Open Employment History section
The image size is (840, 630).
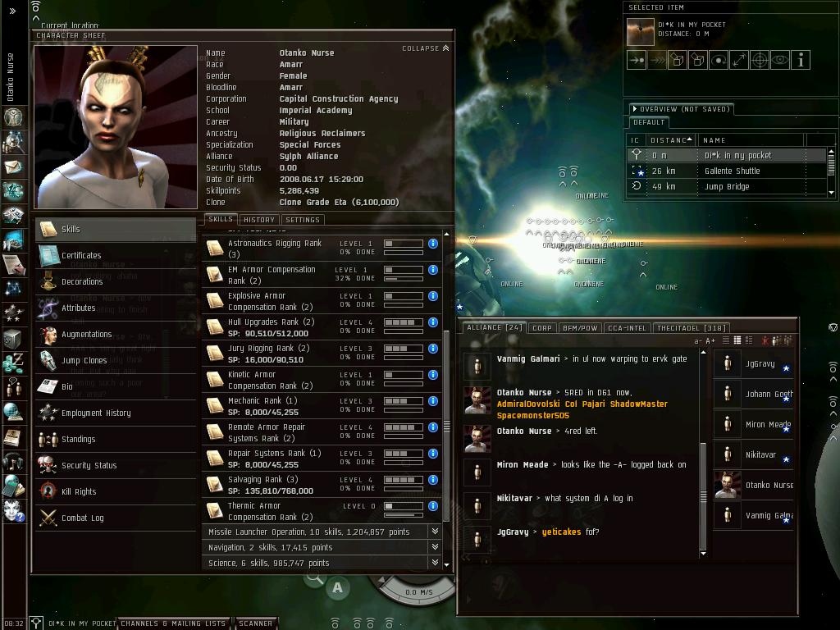[116, 413]
